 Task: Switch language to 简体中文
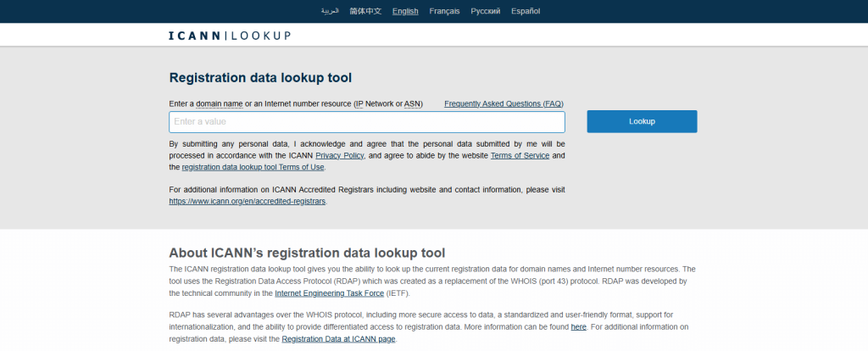(x=365, y=11)
